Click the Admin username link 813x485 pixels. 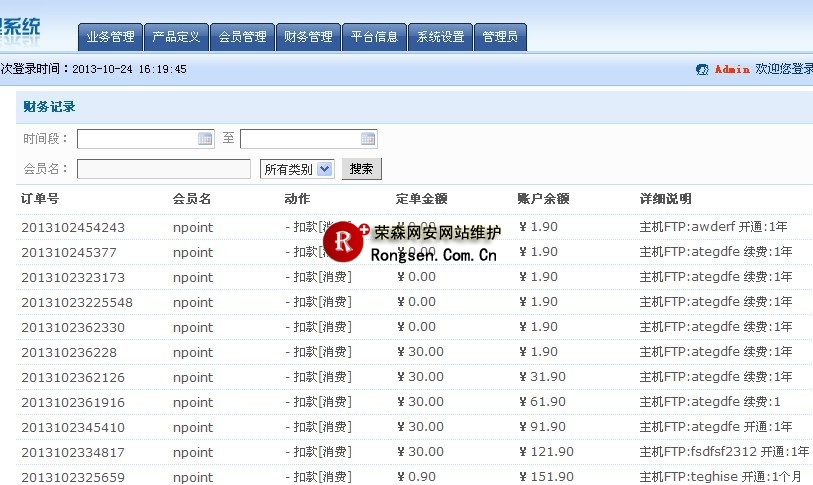pos(732,70)
